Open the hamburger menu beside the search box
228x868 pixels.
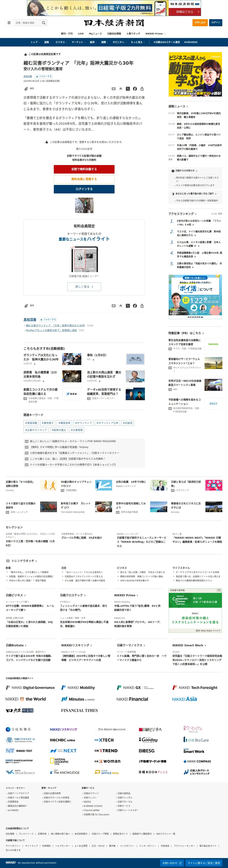click(9, 23)
